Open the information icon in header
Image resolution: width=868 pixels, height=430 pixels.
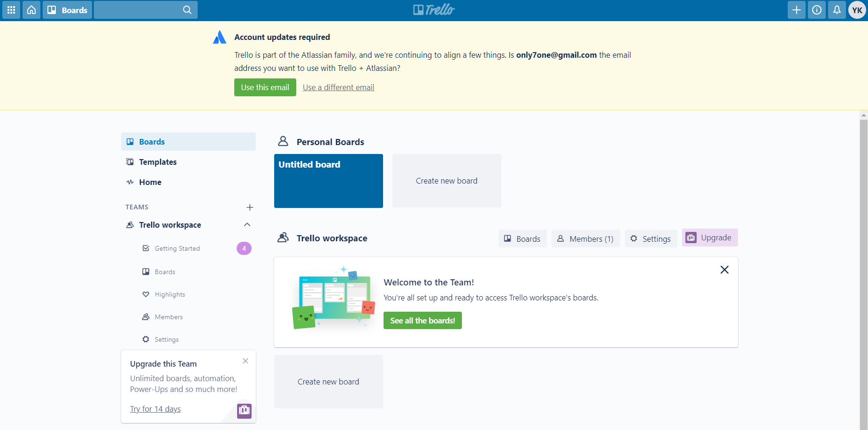click(817, 10)
